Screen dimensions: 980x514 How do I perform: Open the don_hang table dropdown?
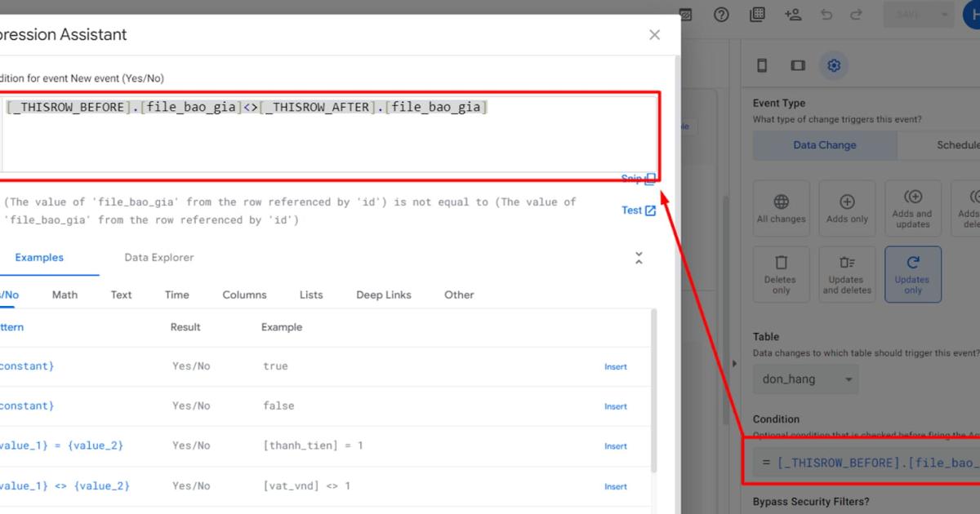pyautogui.click(x=806, y=379)
